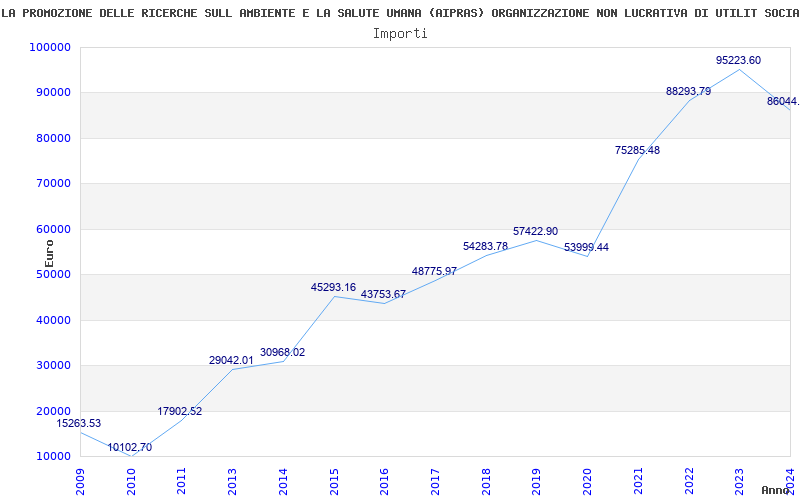
Task: Click the data label 15263.53
Action: 79,423
